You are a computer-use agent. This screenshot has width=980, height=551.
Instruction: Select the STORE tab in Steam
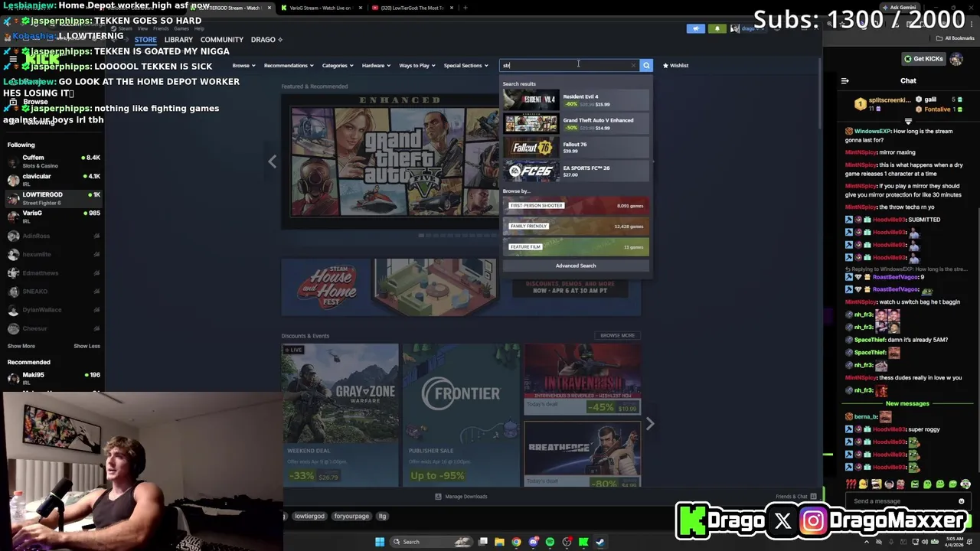[x=145, y=40]
